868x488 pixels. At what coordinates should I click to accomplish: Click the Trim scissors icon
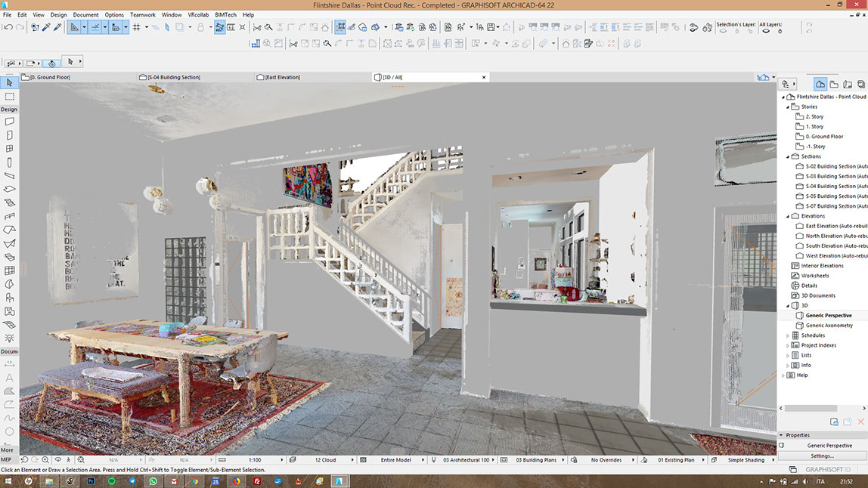[x=257, y=27]
